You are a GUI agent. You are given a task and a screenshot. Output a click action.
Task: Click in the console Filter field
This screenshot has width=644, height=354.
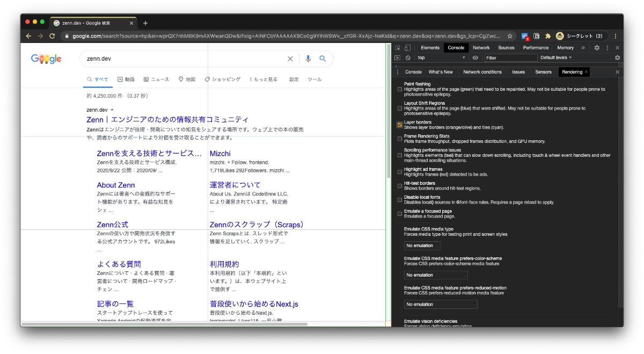tap(510, 57)
